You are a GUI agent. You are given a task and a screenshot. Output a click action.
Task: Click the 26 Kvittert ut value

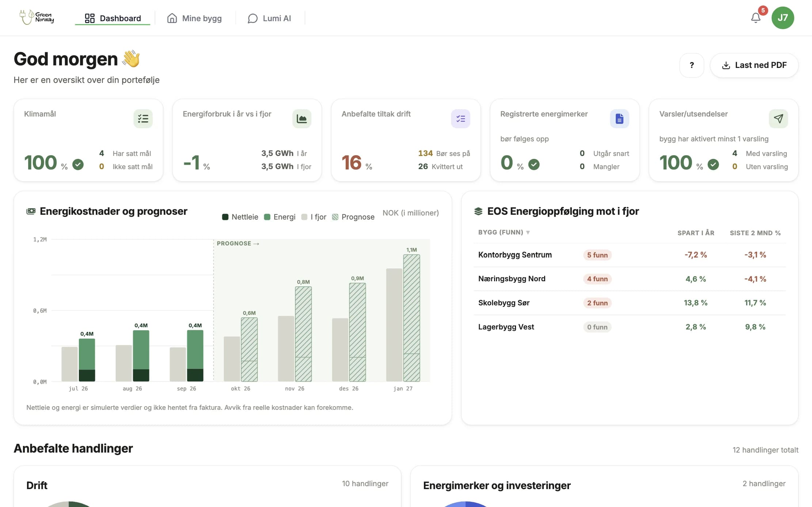point(440,167)
